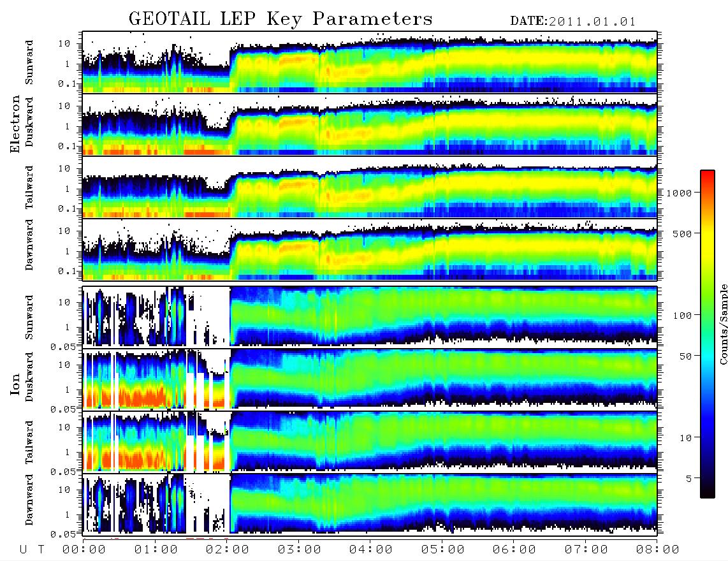
Task: Click the "5" color bar tick label
Action: (x=688, y=479)
